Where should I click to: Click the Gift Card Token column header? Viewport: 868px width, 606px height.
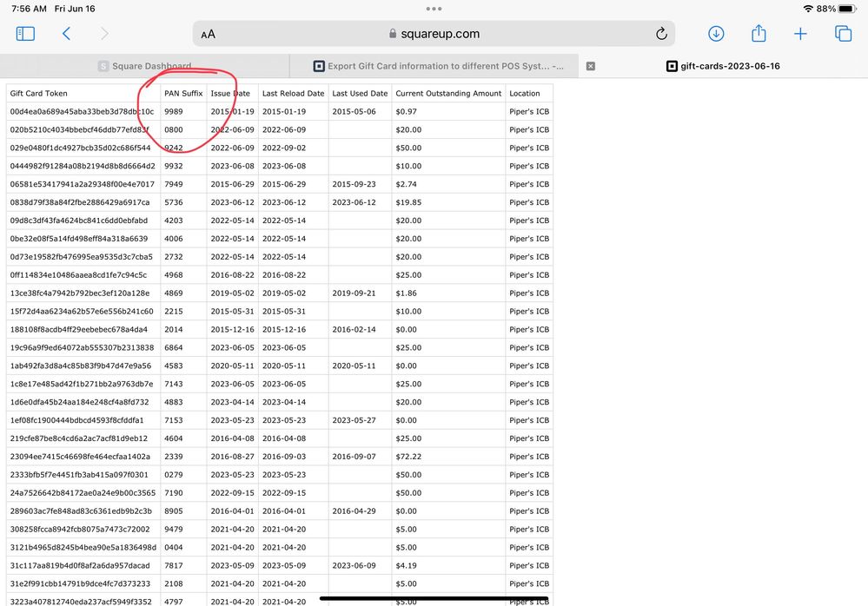pyautogui.click(x=39, y=93)
